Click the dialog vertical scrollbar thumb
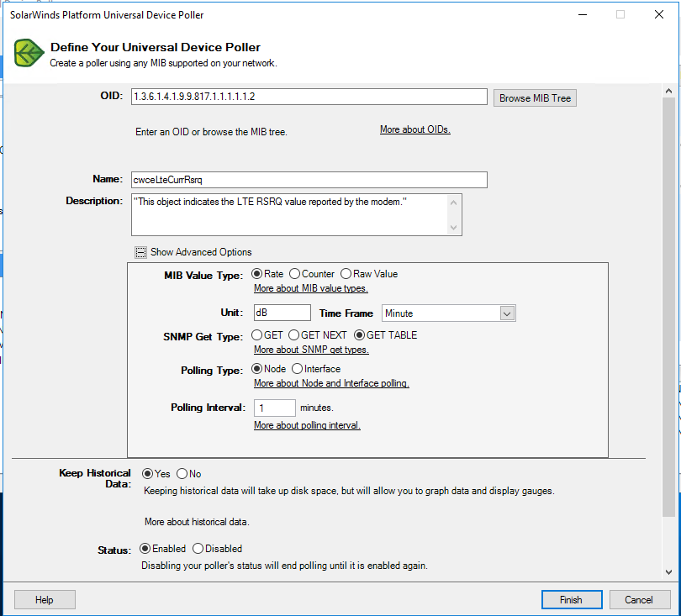 point(669,307)
